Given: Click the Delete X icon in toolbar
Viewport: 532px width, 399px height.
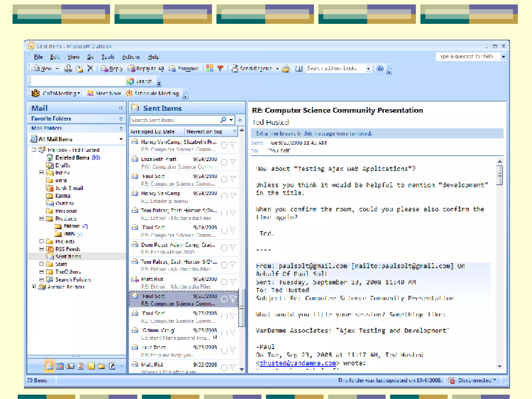Looking at the screenshot, I should click(90, 69).
